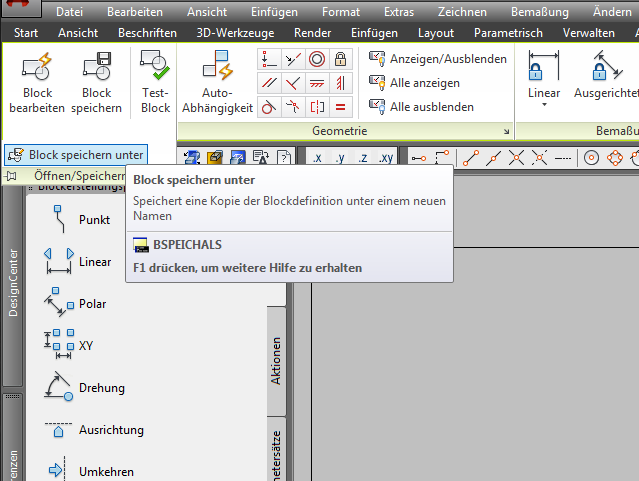Pin the Öffnen/Speichern panel

coord(11,176)
